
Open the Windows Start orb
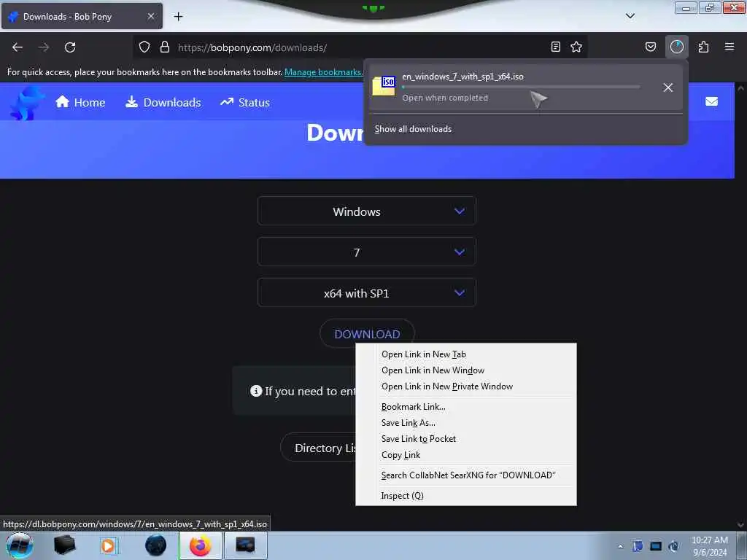[x=20, y=545]
